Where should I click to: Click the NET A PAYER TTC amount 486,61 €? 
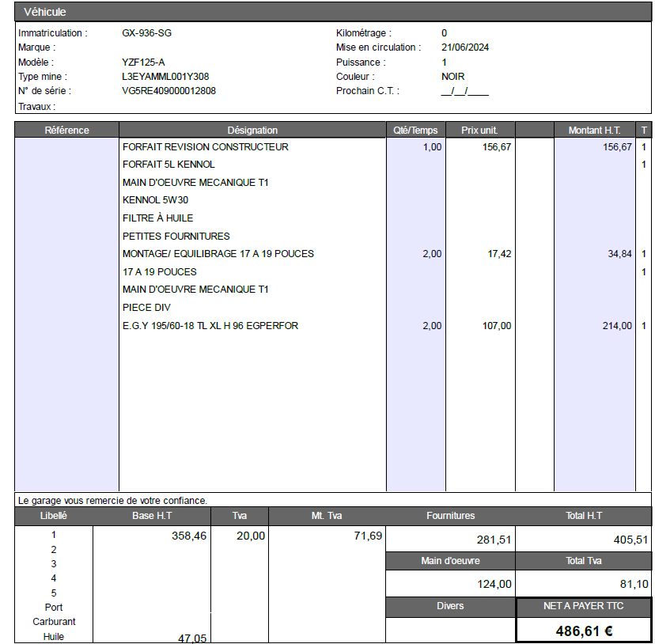(584, 631)
